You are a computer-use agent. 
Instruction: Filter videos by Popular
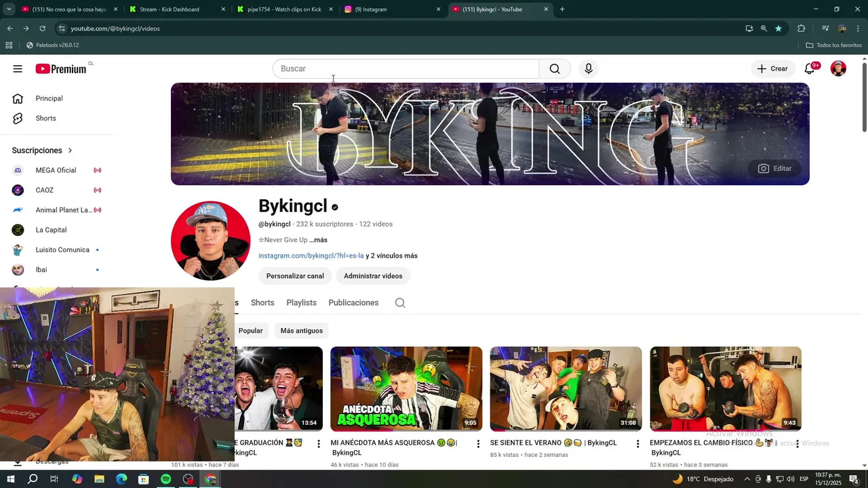[x=251, y=331]
